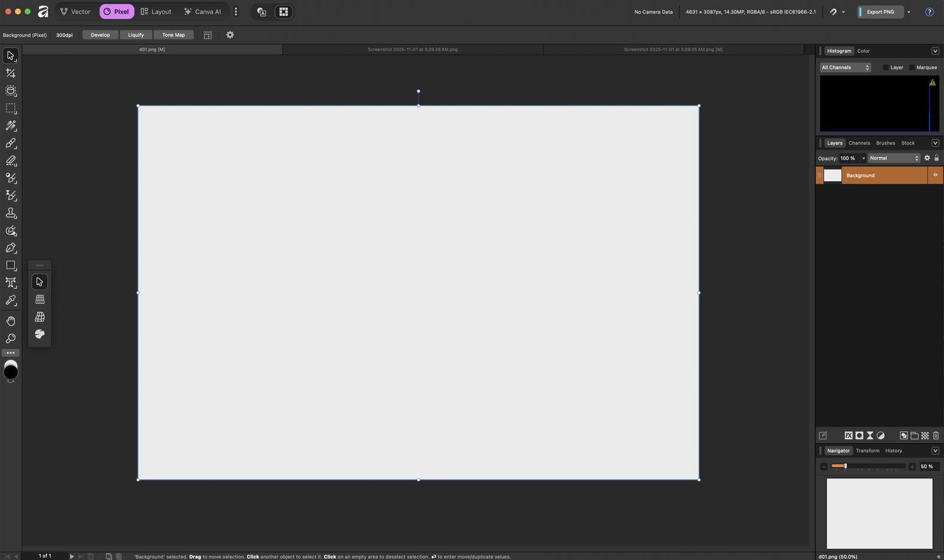Open the Normal blend mode dropdown

click(894, 158)
